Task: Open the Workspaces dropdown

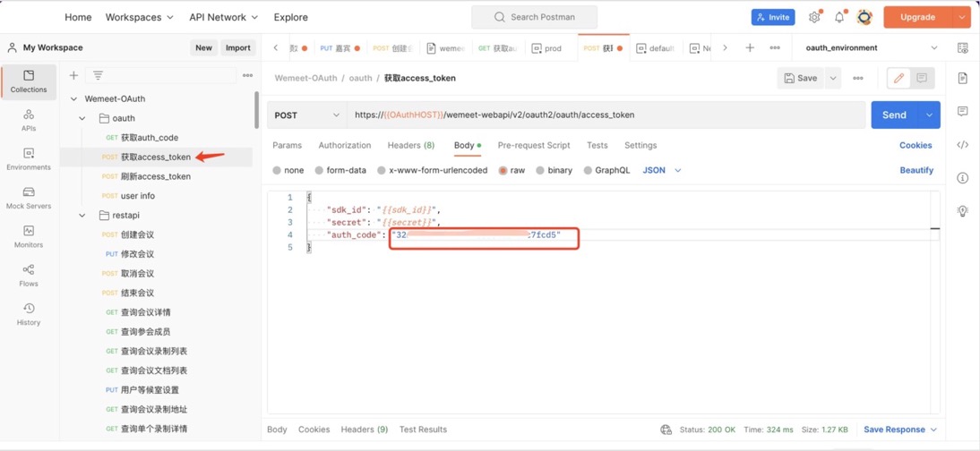Action: pos(140,18)
